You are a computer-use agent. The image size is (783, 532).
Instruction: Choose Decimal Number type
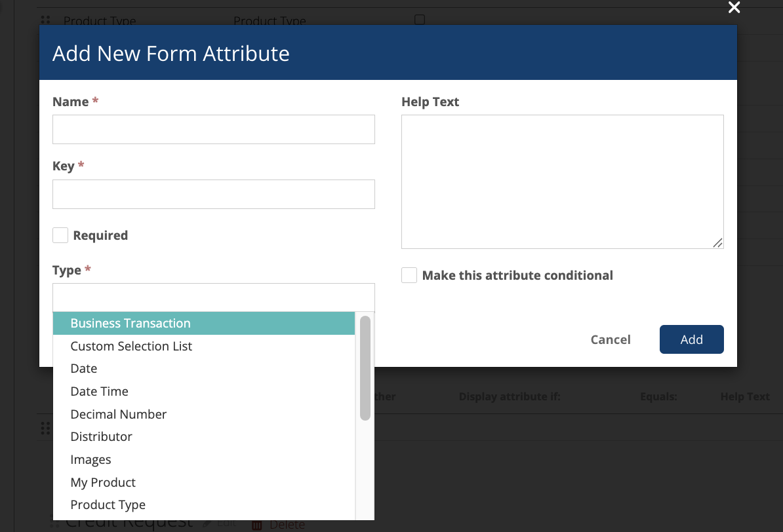coord(204,414)
